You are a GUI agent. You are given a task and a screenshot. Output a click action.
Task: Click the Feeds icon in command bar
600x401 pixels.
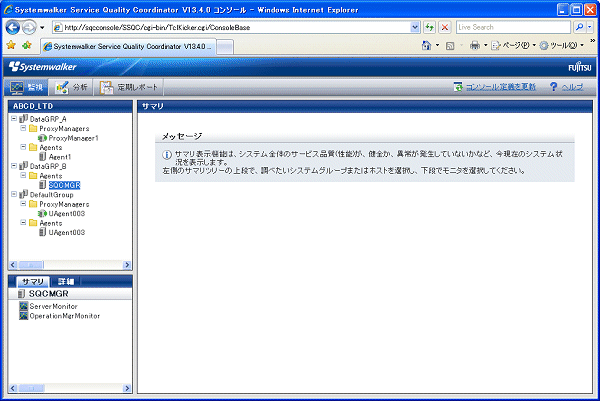tap(450, 46)
